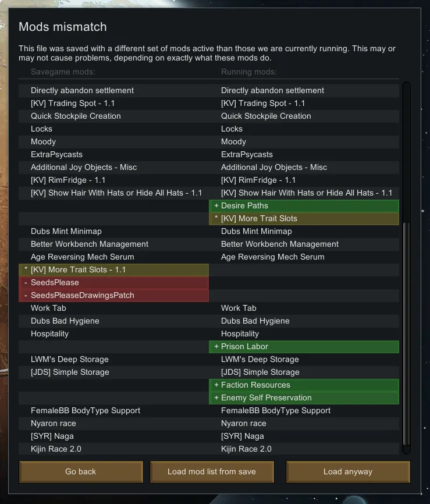The height and width of the screenshot is (504, 430).
Task: Click added Enemy Self Preservation row
Action: (x=304, y=397)
